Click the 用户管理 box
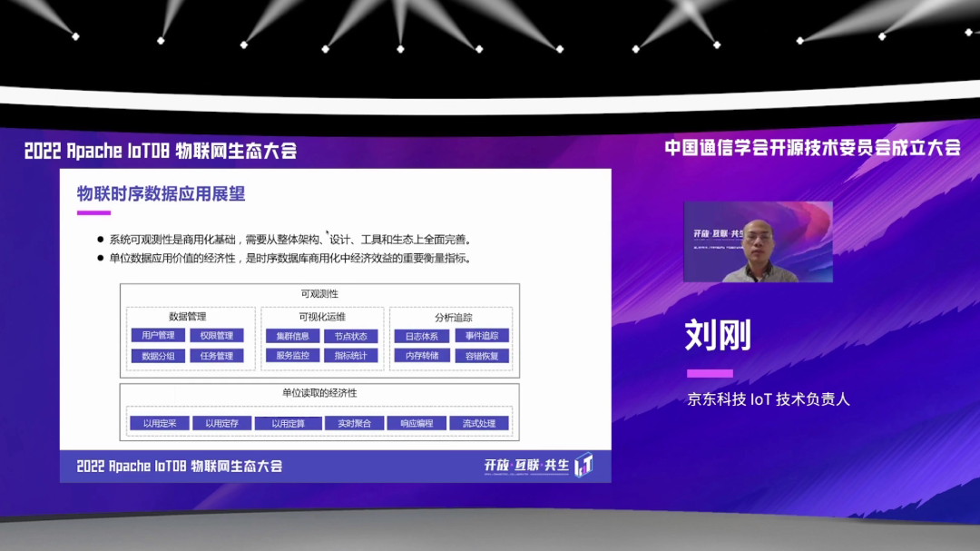Screen dimensions: 980x551 [158, 335]
